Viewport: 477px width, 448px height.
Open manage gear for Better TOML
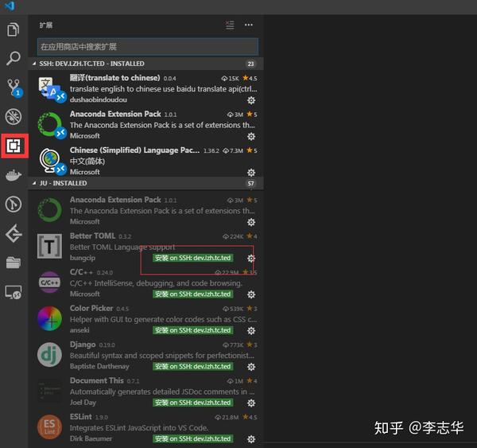point(251,259)
